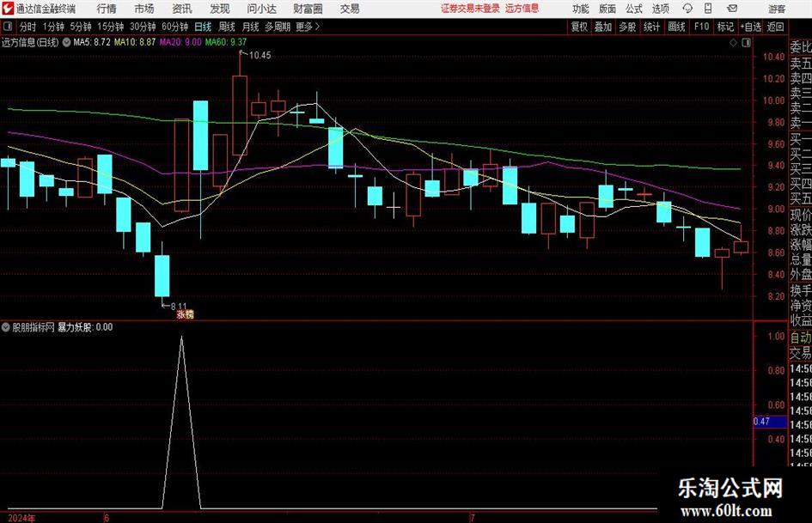Viewport: 812px width, 523px height.
Task: Open the 发现 menu
Action: 220,9
